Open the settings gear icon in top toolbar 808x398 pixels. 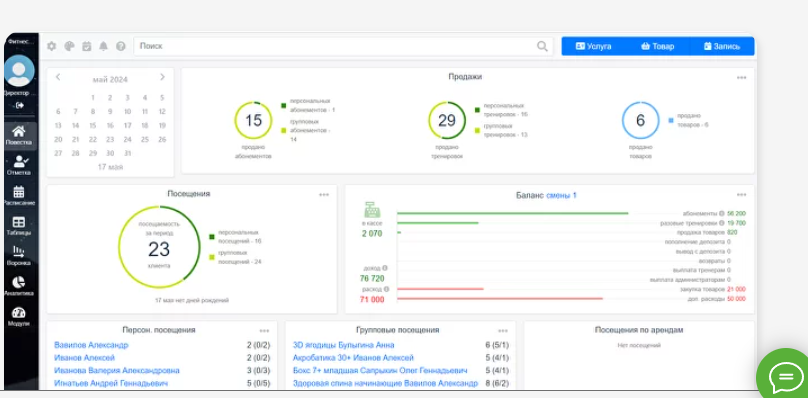52,46
